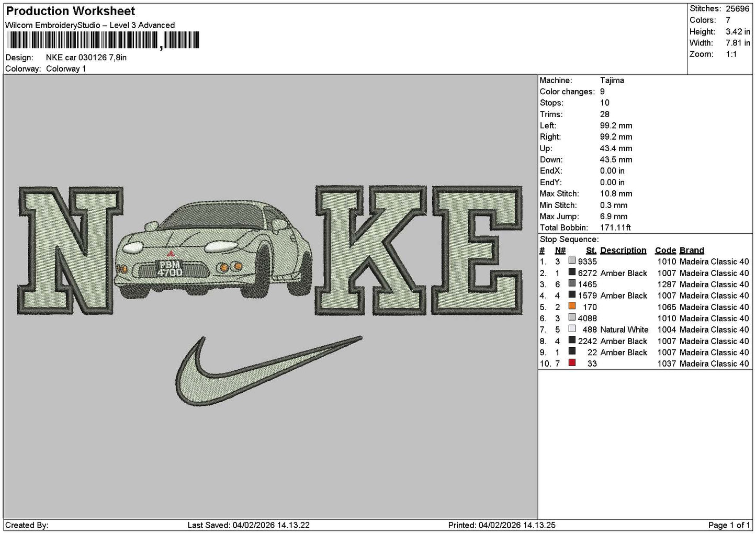Click "Wilcom EmbroideryStudio – Level 3 Advanced" text

tap(90, 25)
